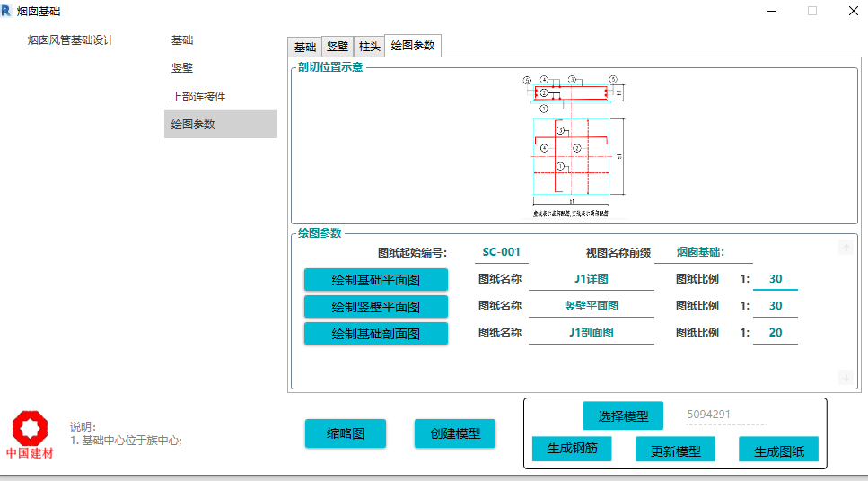Viewport: 868px width, 481px height.
Task: Click the 绘制基础平面图 button
Action: pyautogui.click(x=376, y=279)
